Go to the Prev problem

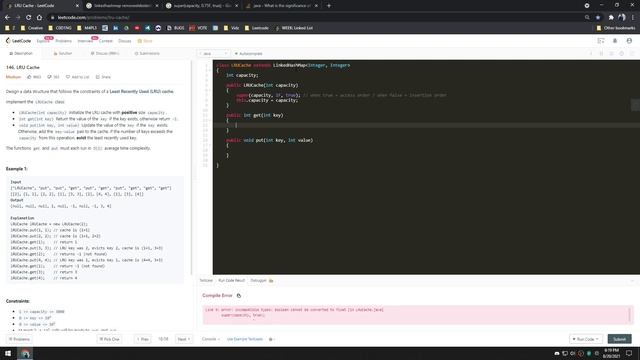pos(142,339)
